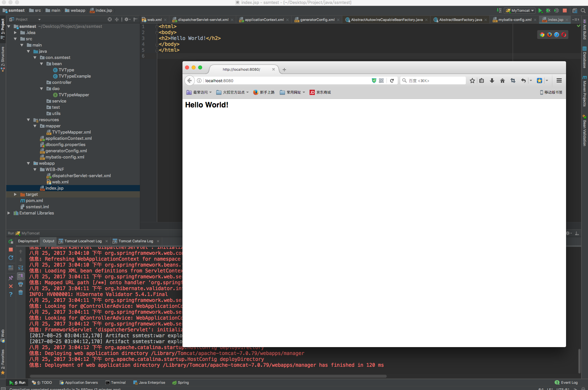This screenshot has width=588, height=390.
Task: Click the Firefox reload page button
Action: pyautogui.click(x=392, y=81)
